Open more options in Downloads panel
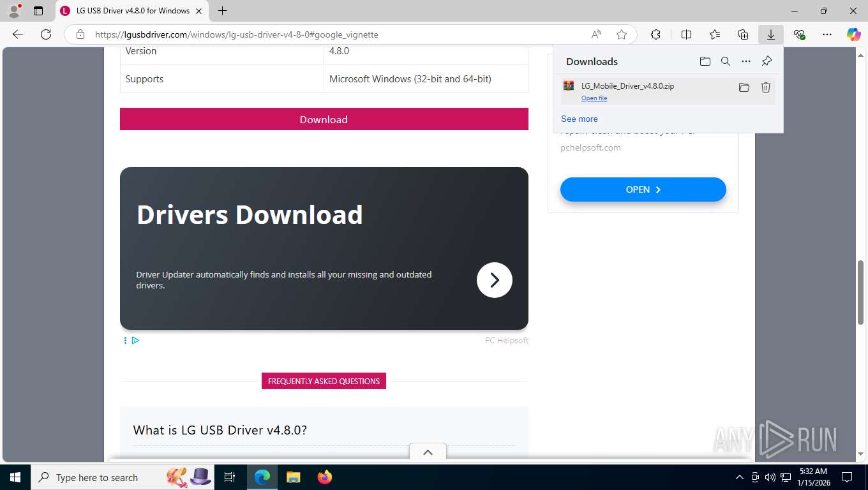Image resolution: width=868 pixels, height=490 pixels. (746, 61)
